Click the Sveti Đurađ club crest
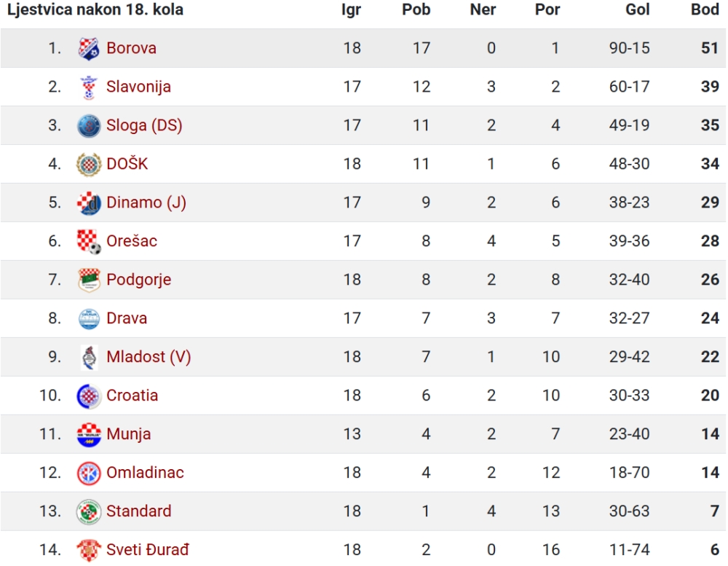The image size is (728, 566). point(89,550)
